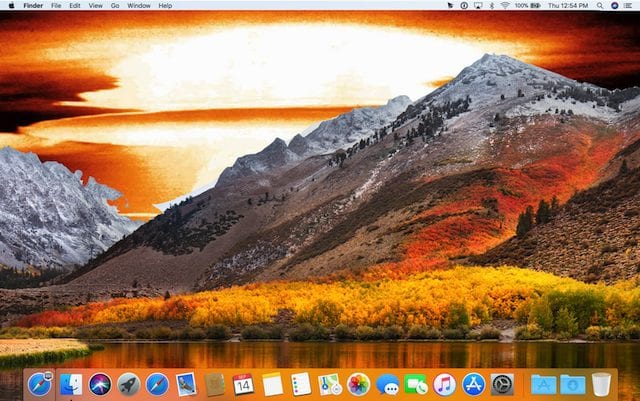The width and height of the screenshot is (640, 401).
Task: Open the Apple menu
Action: click(9, 5)
